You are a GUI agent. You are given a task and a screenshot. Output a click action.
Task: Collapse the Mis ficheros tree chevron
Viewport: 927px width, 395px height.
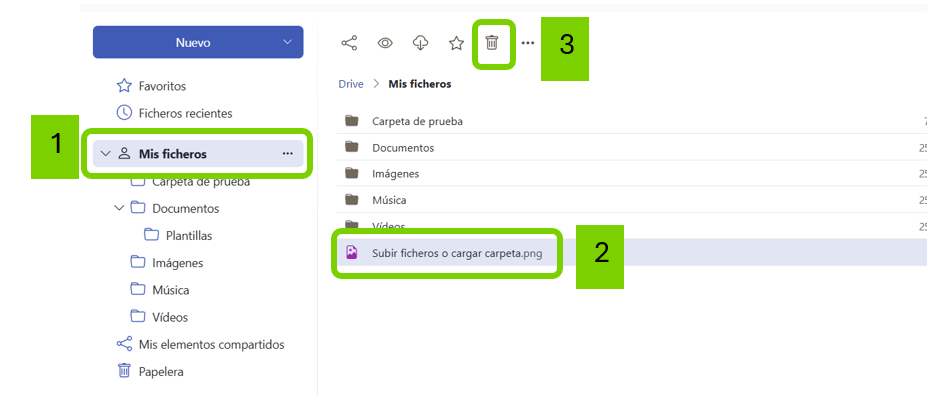click(105, 154)
